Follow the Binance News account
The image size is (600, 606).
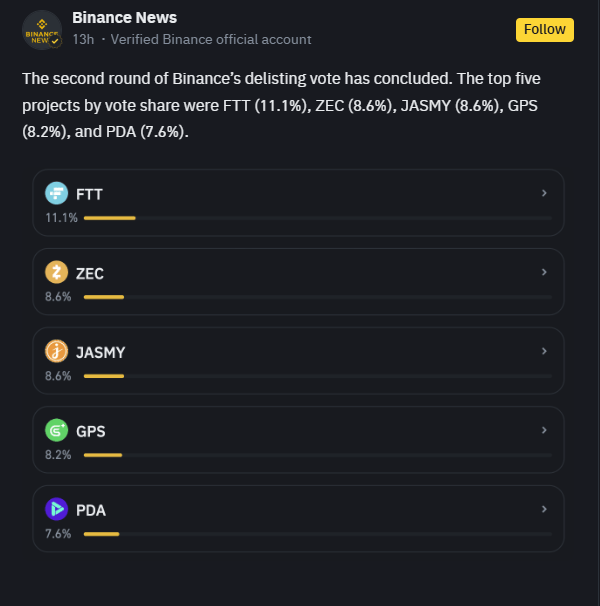pos(545,30)
